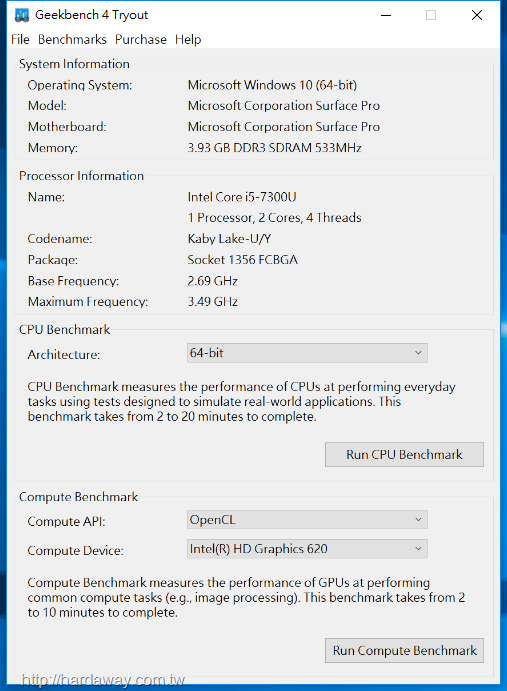
Task: Click the 'Base Frequency:' label
Action: 73,281
